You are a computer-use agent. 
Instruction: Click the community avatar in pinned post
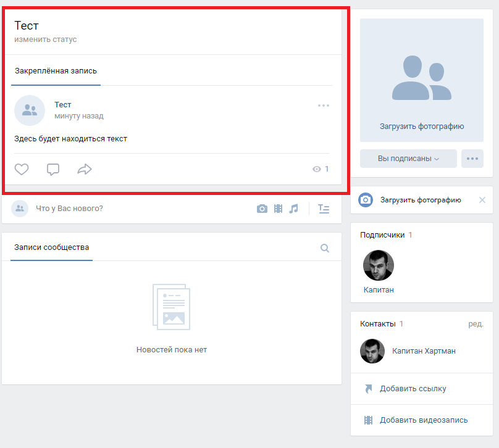pos(30,110)
